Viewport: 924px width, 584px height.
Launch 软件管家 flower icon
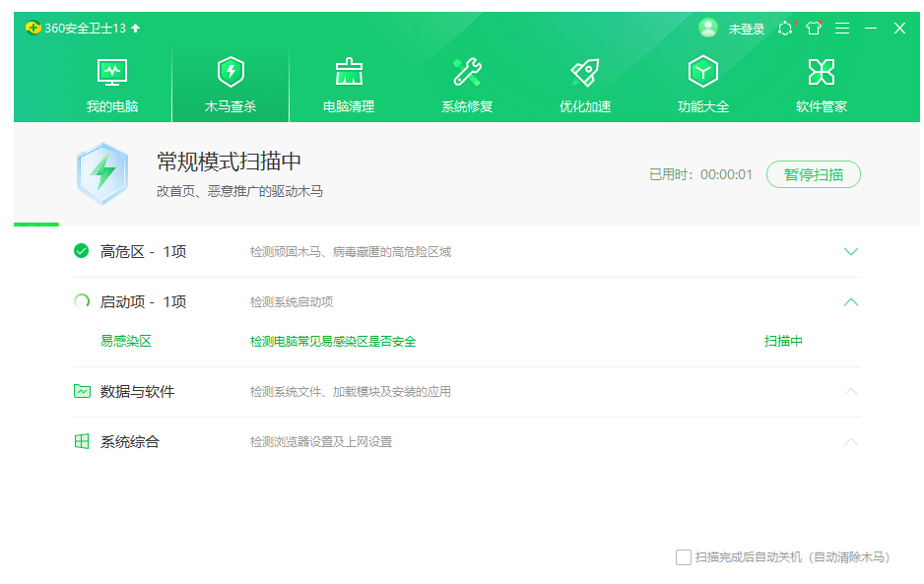point(821,73)
